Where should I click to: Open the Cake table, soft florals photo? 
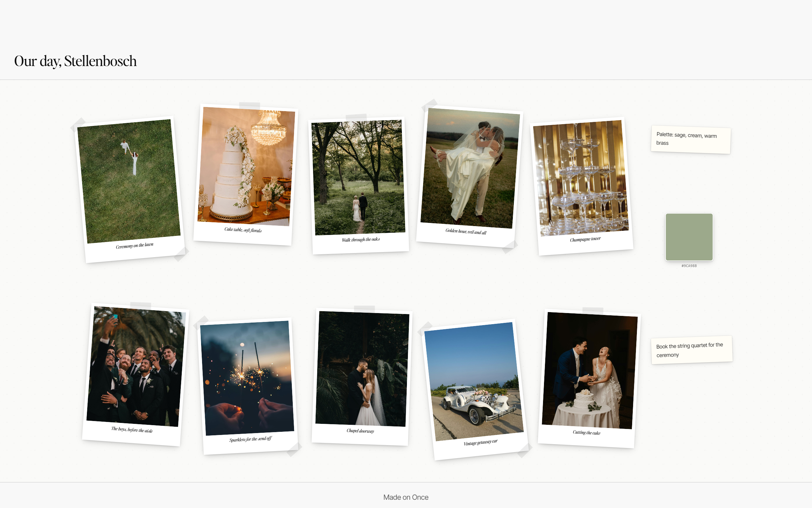[x=246, y=166]
